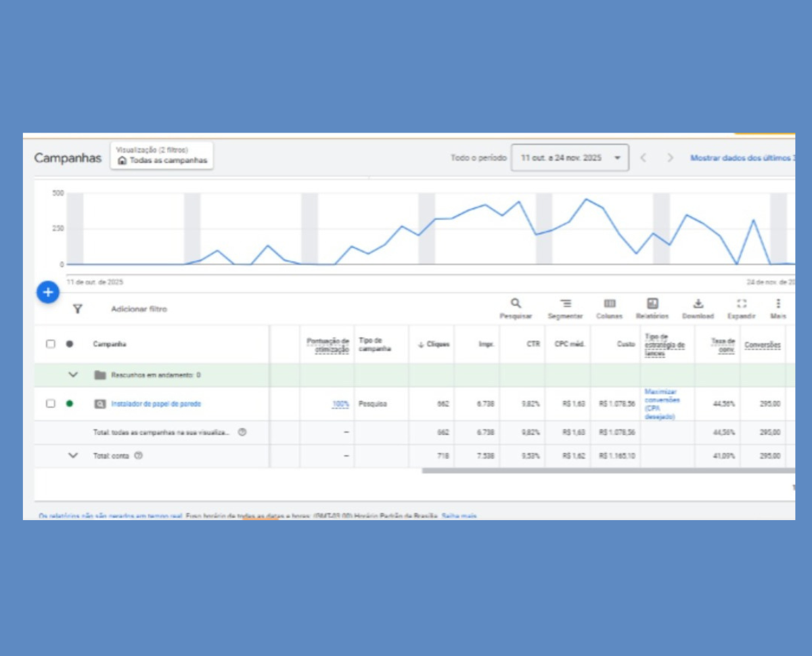Screen dimensions: 812x656
Task: Open the date range dropdown 11 out. a 24 nov.
Action: (x=569, y=158)
